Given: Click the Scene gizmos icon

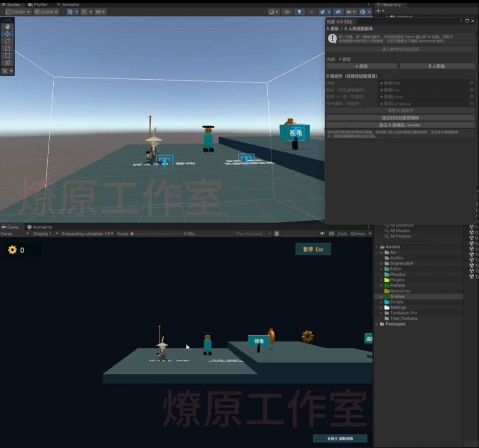Looking at the screenshot, I should click(x=363, y=12).
